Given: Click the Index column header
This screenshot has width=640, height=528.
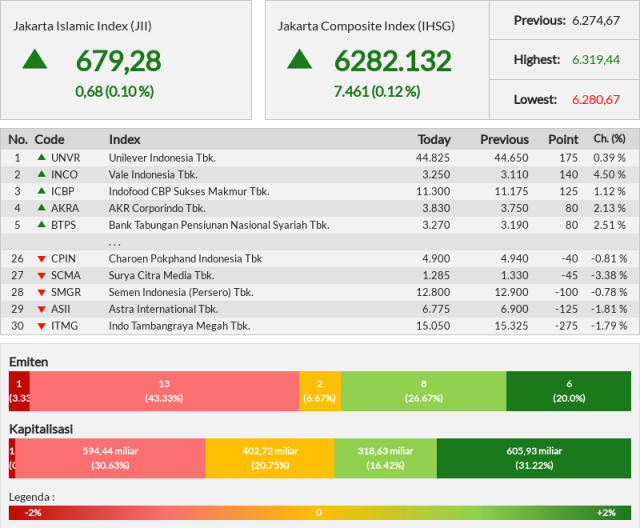Looking at the screenshot, I should pos(124,140).
